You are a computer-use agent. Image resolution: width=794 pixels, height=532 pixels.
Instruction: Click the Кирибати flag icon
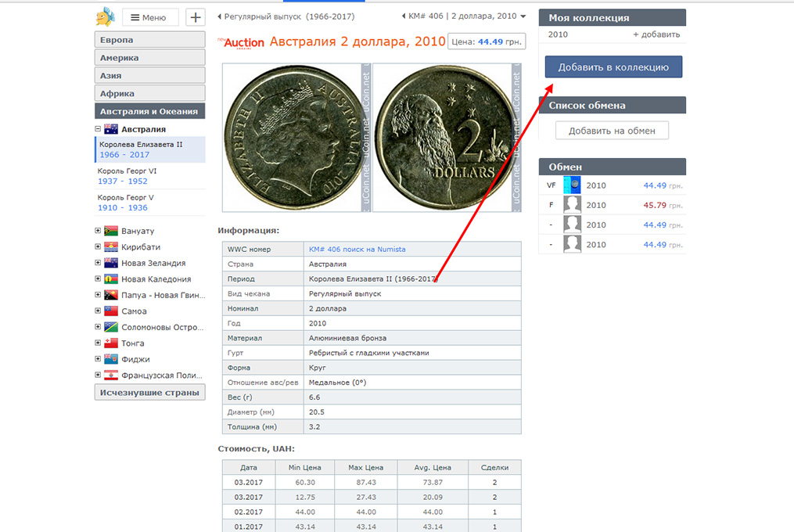[x=110, y=247]
